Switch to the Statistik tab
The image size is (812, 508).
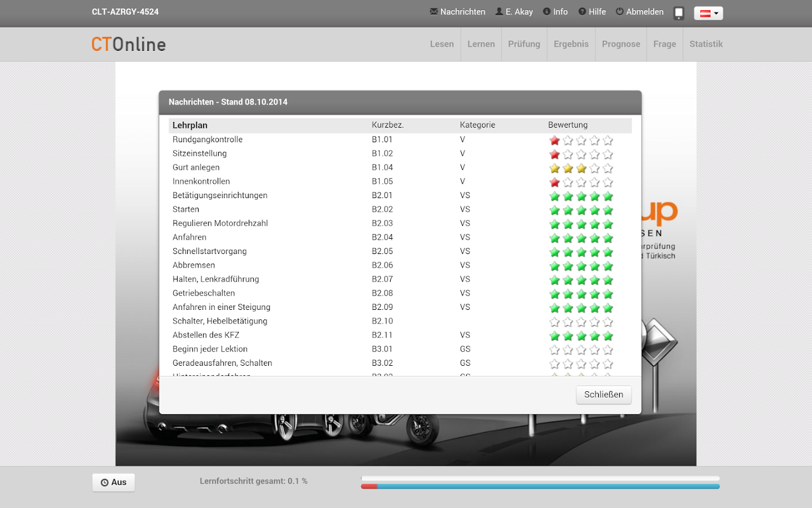click(x=705, y=43)
